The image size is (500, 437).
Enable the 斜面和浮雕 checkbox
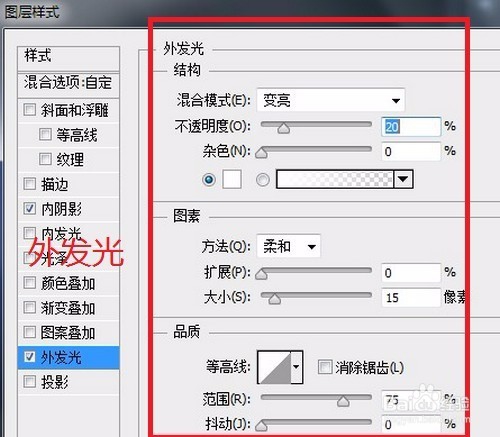tap(30, 109)
